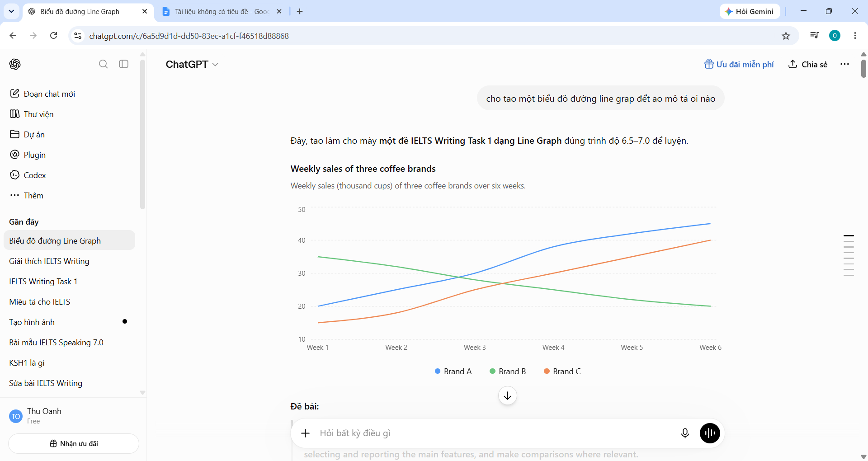Open Plugin in the sidebar
This screenshot has width=868, height=461.
pyautogui.click(x=70, y=155)
